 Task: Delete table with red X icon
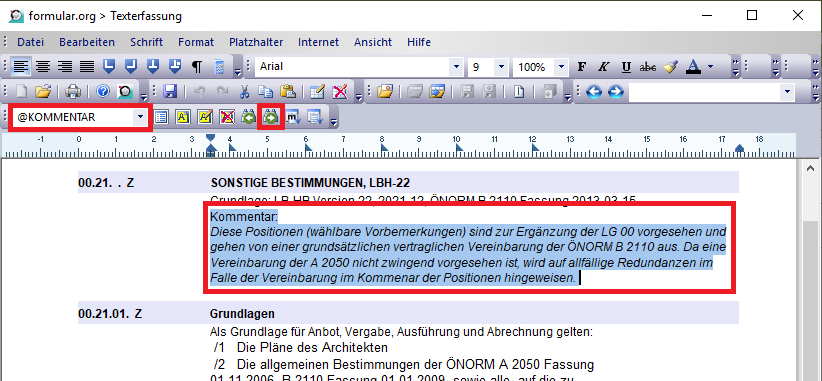tap(340, 92)
